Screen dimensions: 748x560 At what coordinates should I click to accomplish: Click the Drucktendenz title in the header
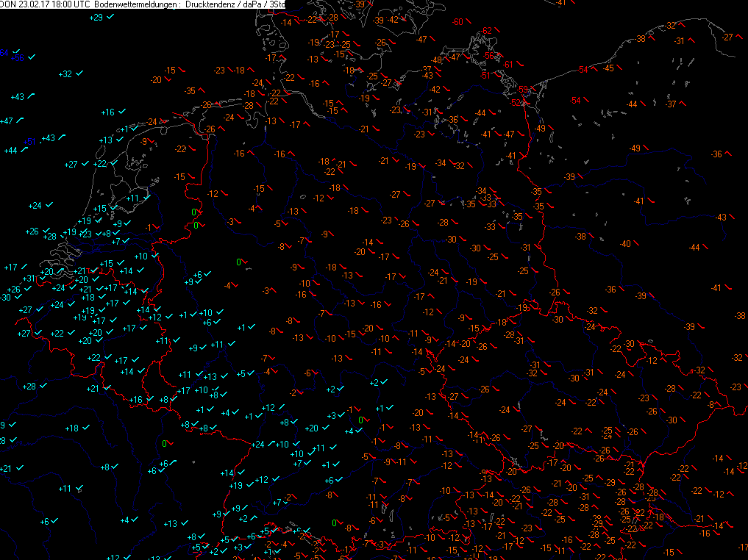click(210, 4)
